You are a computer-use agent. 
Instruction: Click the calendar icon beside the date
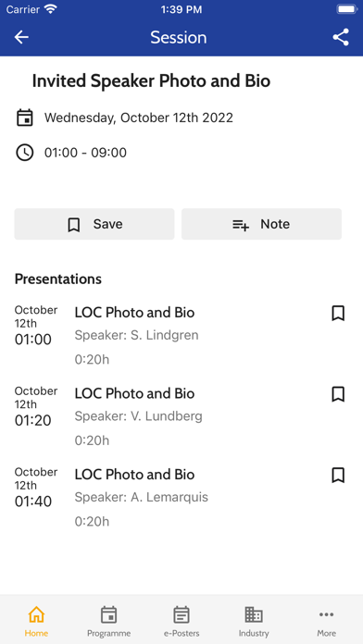click(x=25, y=118)
